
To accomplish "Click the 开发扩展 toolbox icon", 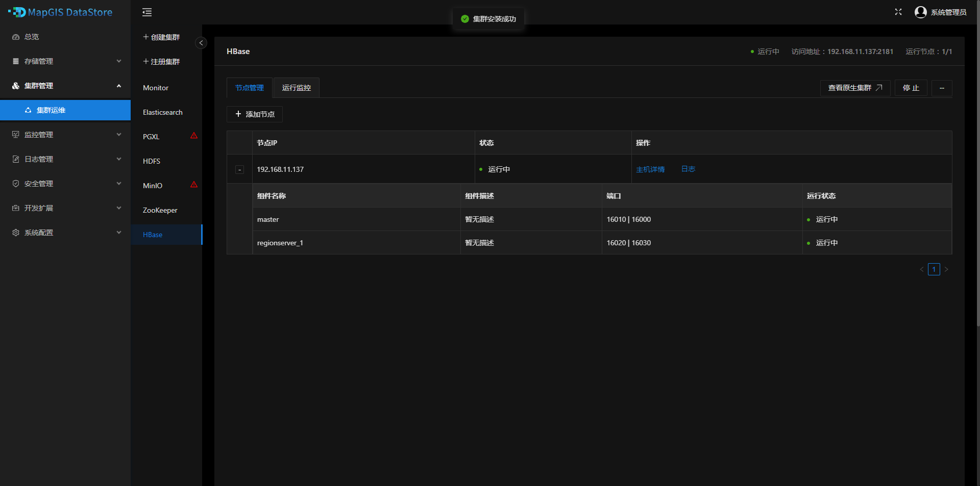I will [x=16, y=208].
